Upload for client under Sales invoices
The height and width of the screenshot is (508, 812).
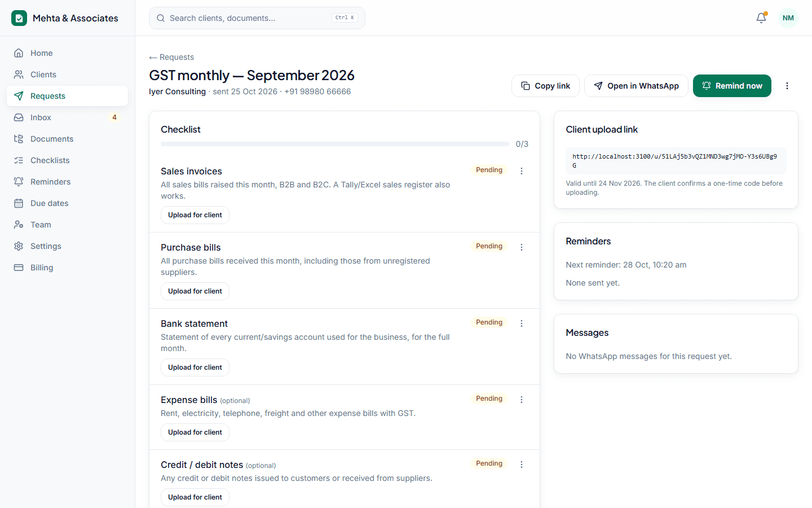click(195, 215)
